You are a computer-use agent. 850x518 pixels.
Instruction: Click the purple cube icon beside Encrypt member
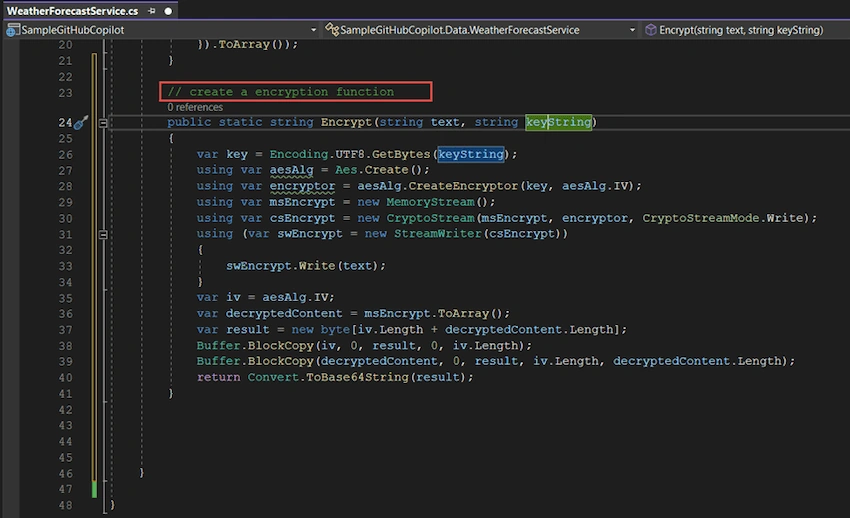coord(651,30)
